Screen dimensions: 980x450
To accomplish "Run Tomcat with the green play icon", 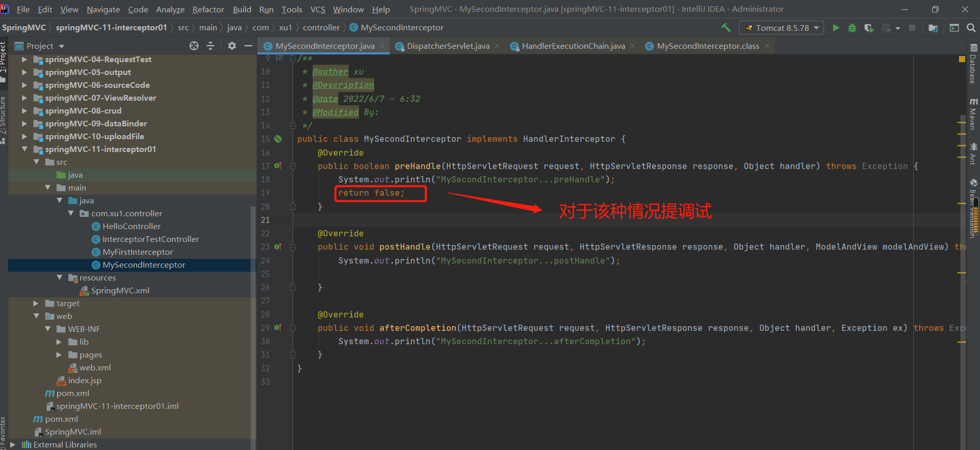I will (836, 28).
